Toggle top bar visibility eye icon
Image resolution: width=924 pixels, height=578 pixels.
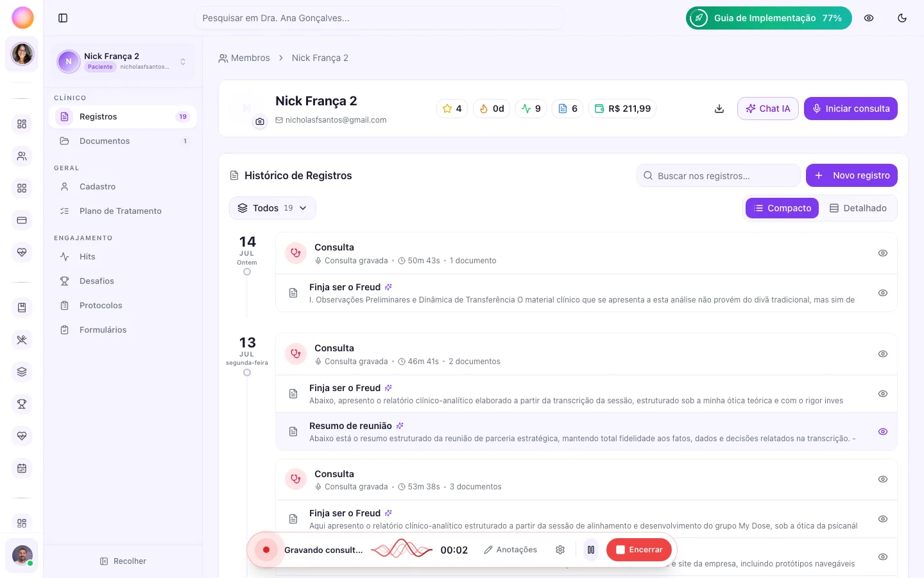869,18
